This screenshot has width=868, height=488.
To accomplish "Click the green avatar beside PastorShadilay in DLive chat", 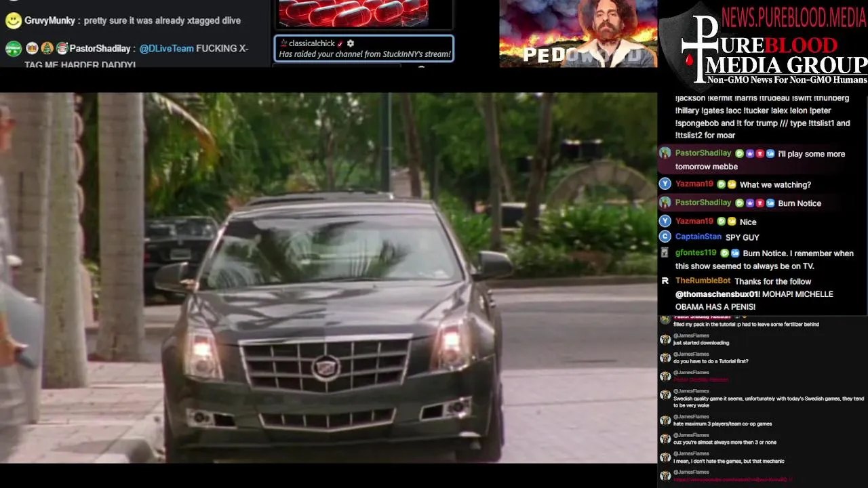I will pos(13,49).
